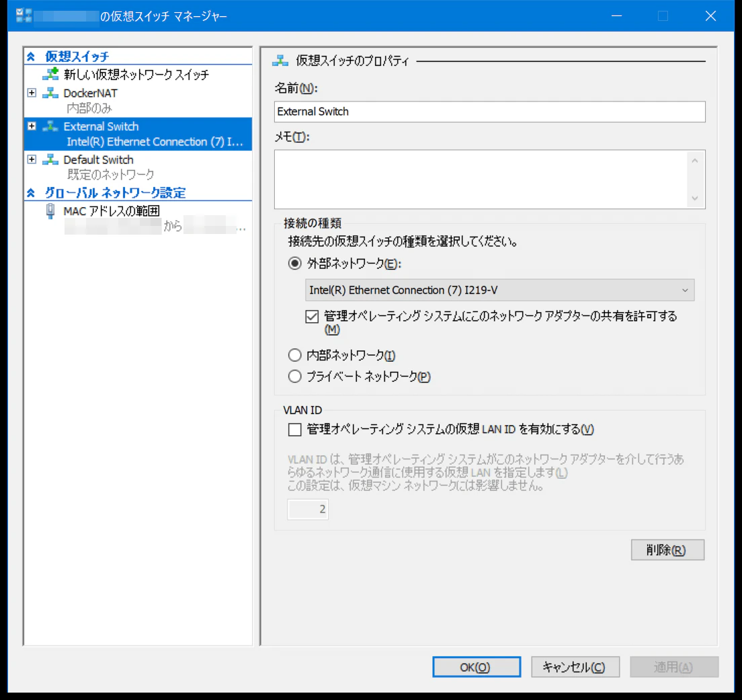Image resolution: width=742 pixels, height=700 pixels.
Task: Expand the External Switch tree node
Action: point(30,126)
